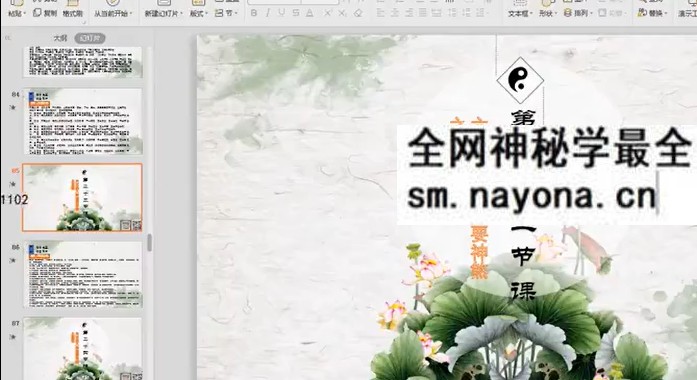Switch to the Outline (大纲) tab
The height and width of the screenshot is (380, 697).
pyautogui.click(x=60, y=38)
